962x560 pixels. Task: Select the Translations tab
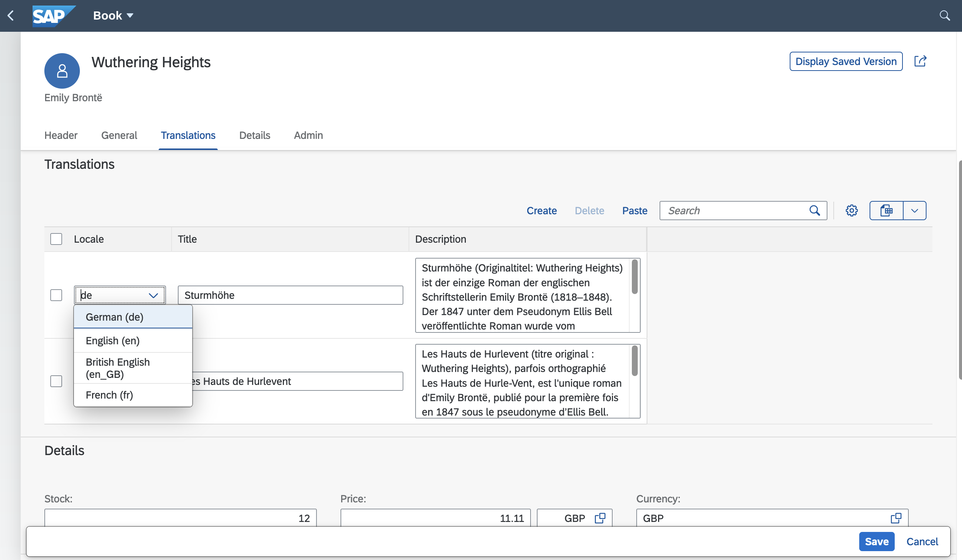point(188,136)
